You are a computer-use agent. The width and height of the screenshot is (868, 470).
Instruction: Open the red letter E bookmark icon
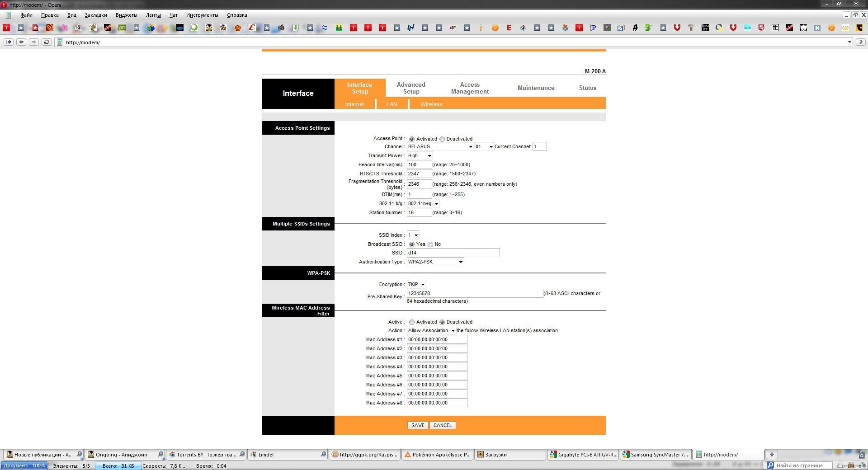coord(509,28)
